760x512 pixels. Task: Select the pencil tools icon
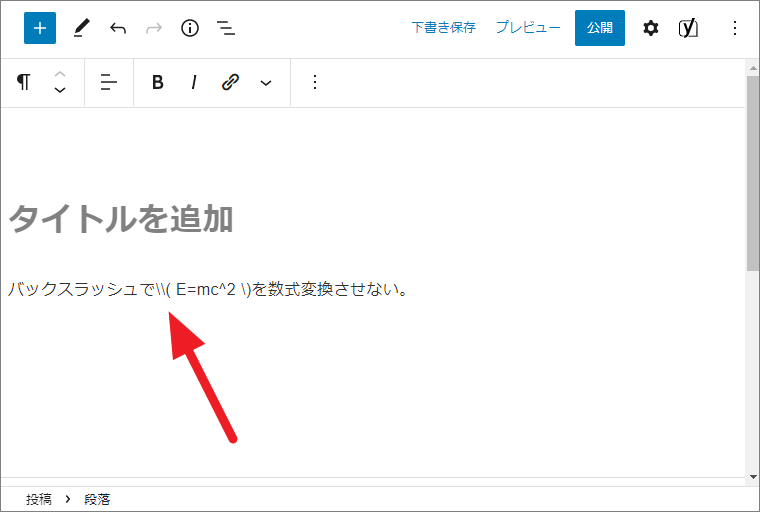[x=82, y=28]
